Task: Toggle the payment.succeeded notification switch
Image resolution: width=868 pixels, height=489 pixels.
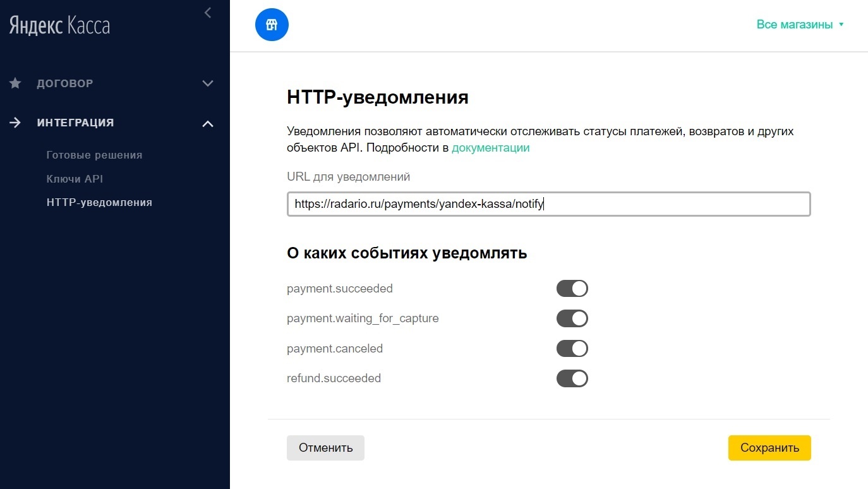Action: click(572, 289)
